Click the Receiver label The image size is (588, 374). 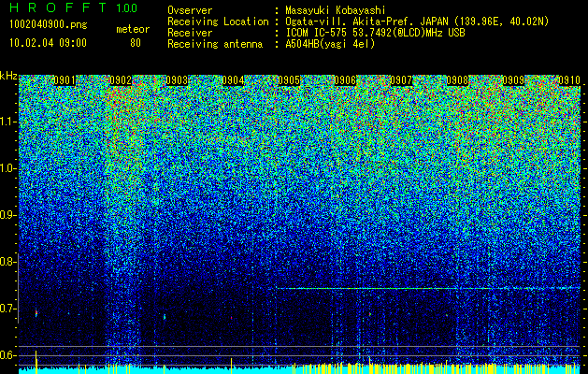click(190, 33)
